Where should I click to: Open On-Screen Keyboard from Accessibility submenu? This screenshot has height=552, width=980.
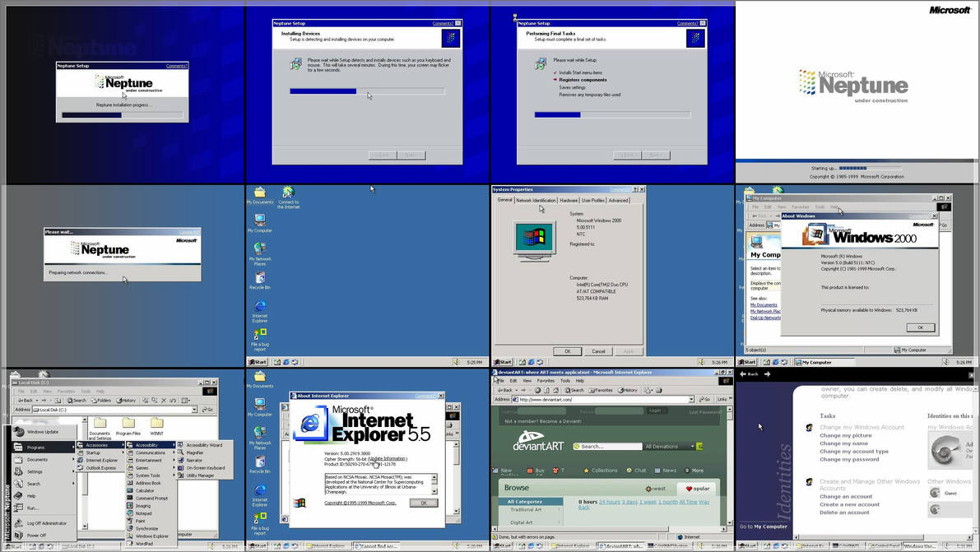tap(204, 467)
